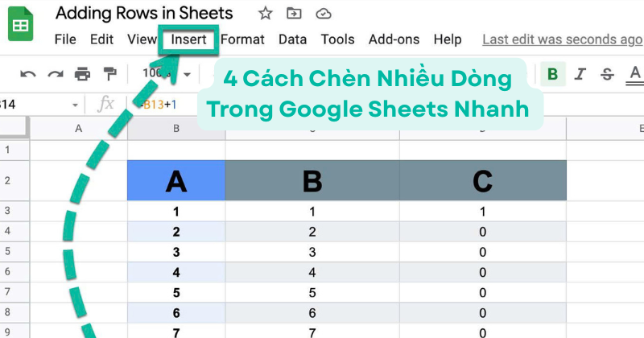The width and height of the screenshot is (644, 338).
Task: Toggle italic formatting
Action: point(580,74)
